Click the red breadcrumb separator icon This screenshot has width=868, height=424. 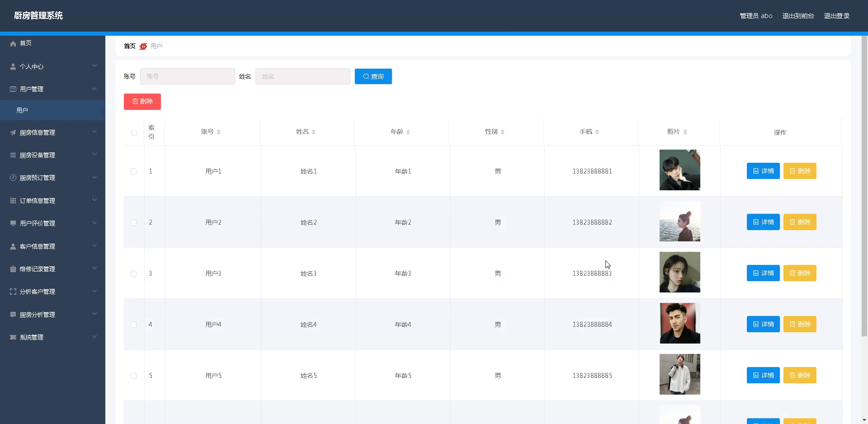point(143,46)
